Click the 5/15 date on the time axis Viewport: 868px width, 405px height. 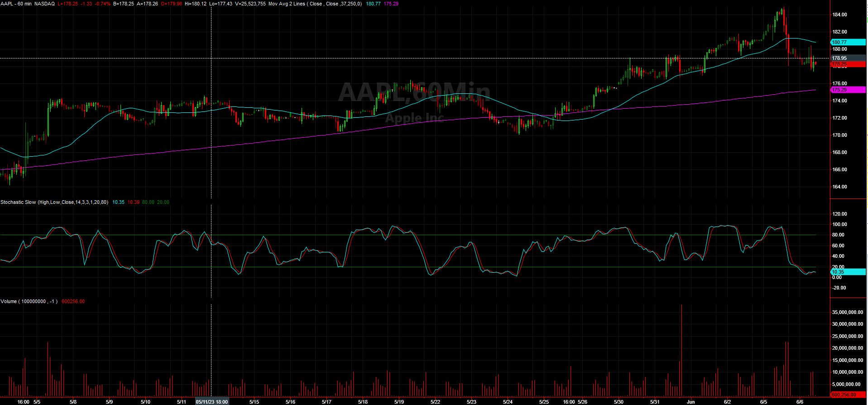pos(254,402)
